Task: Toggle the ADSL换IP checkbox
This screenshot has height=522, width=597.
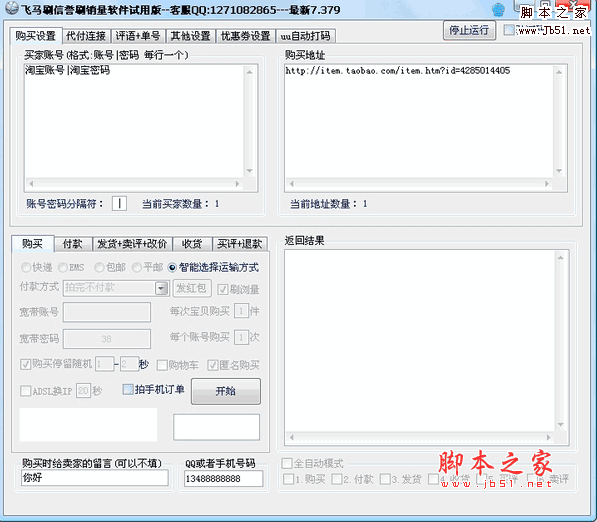Action: click(x=26, y=391)
